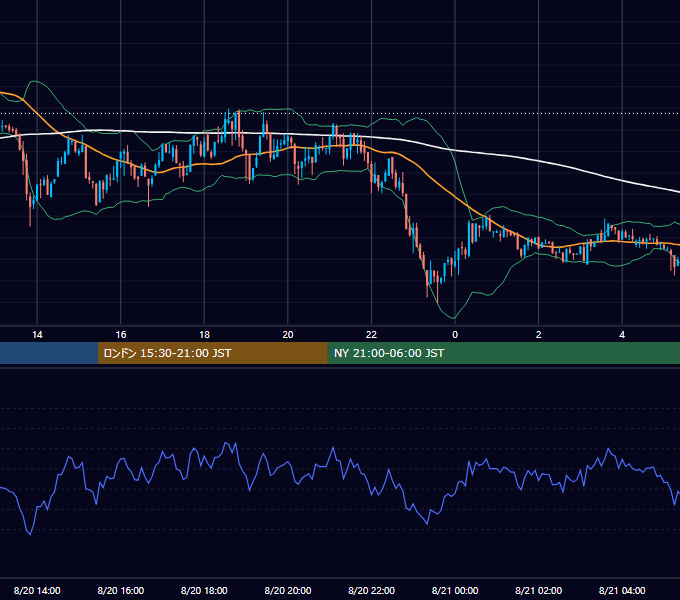The image size is (680, 600).
Task: Click hour label 20 on price chart axis
Action: (x=288, y=335)
